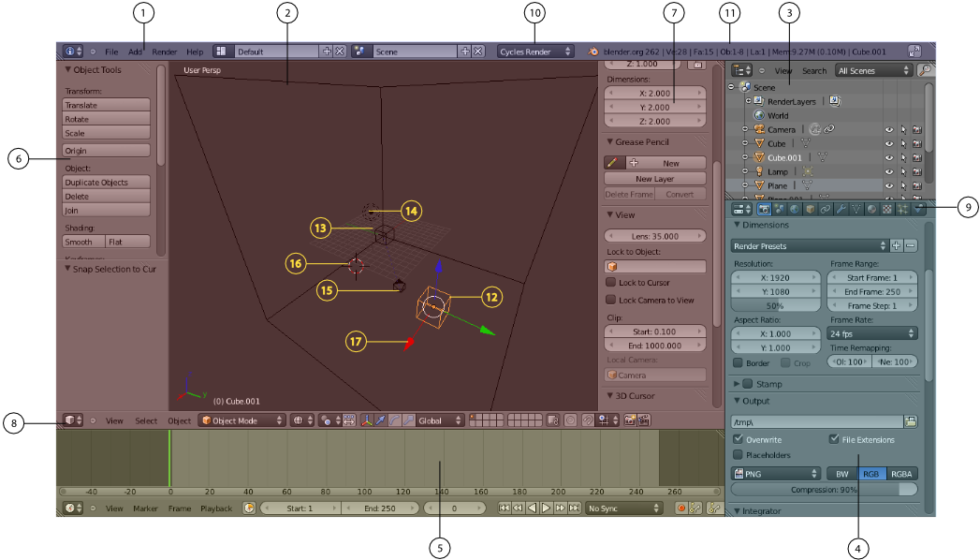Toggle fullscreen icon in the info header
Image resolution: width=980 pixels, height=560 pixels.
click(x=914, y=52)
